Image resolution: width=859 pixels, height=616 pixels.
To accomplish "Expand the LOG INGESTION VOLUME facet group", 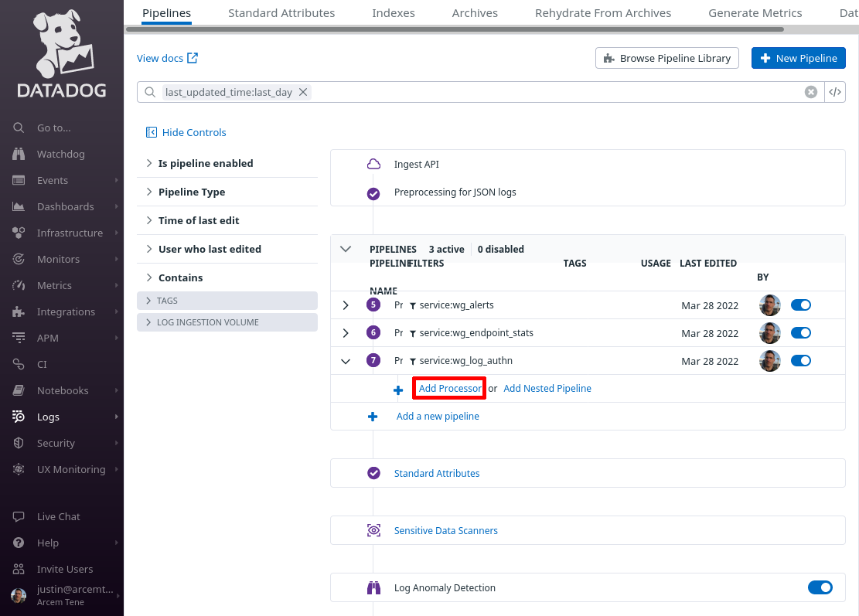I will click(x=227, y=322).
